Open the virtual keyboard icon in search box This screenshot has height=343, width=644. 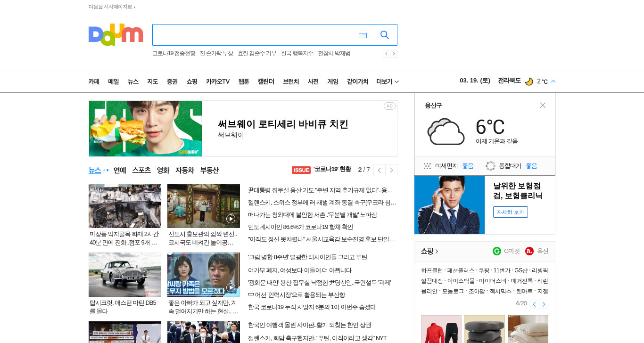[x=363, y=35]
